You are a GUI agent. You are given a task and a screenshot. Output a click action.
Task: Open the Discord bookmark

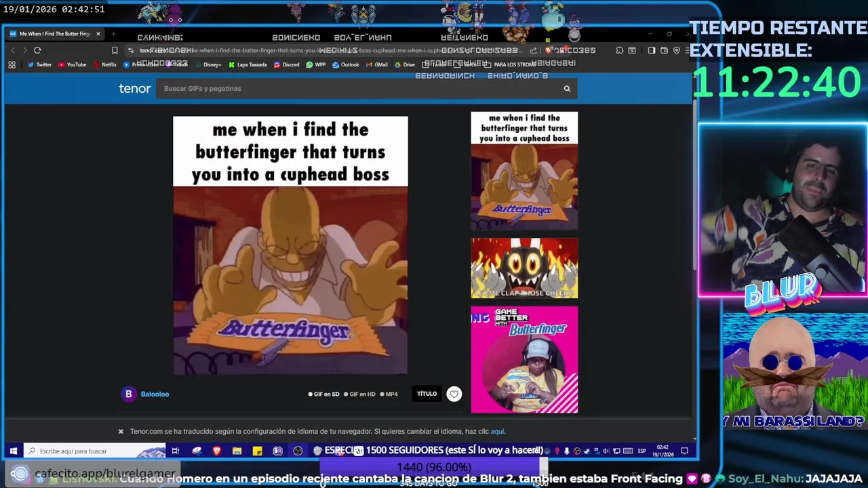pos(287,65)
